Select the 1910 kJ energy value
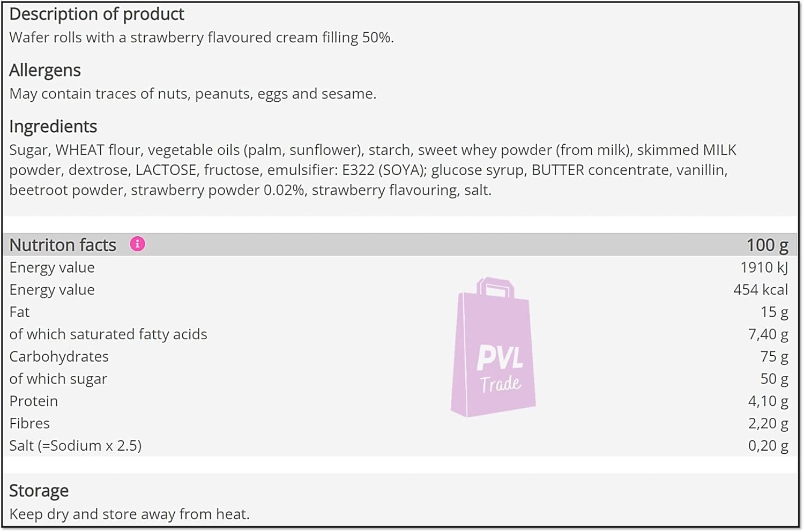Viewport: 804px width, 532px height. click(x=764, y=267)
